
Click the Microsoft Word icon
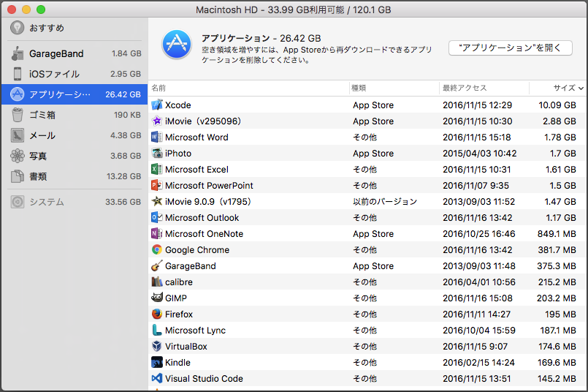click(x=156, y=137)
